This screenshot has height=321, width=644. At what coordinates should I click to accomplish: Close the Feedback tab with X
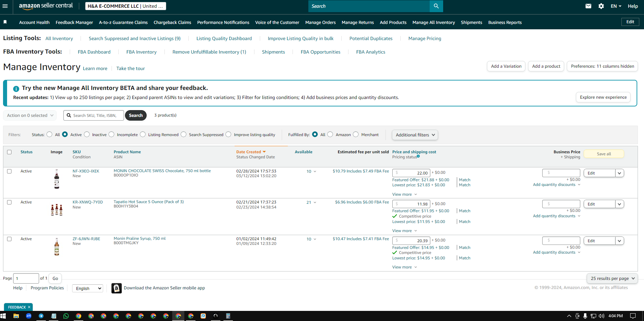(x=29, y=307)
